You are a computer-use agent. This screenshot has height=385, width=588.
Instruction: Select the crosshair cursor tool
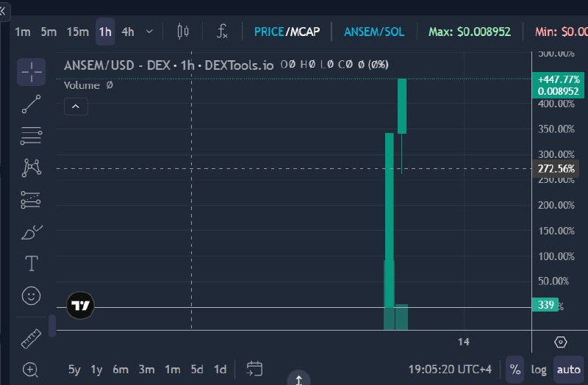coord(32,71)
